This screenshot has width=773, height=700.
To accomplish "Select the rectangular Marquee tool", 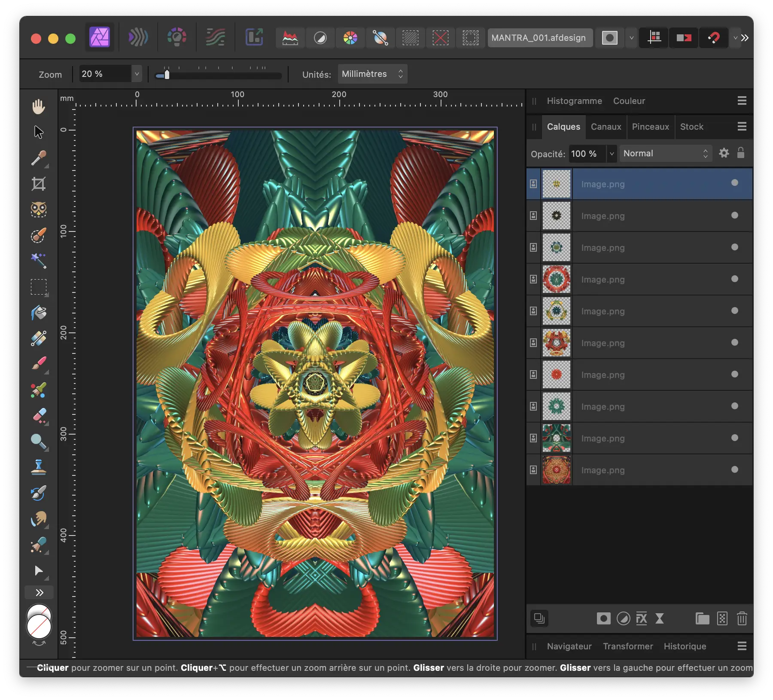I will pos(39,287).
